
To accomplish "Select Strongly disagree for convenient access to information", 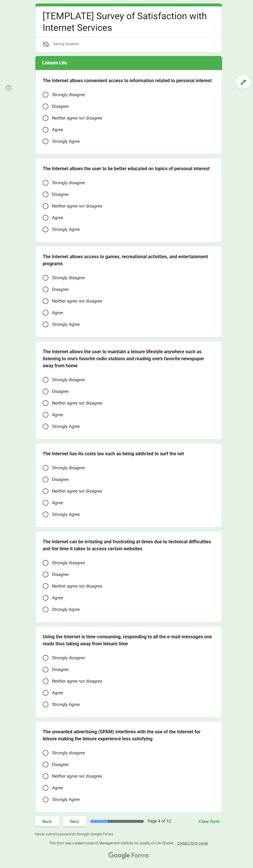I will [x=46, y=95].
